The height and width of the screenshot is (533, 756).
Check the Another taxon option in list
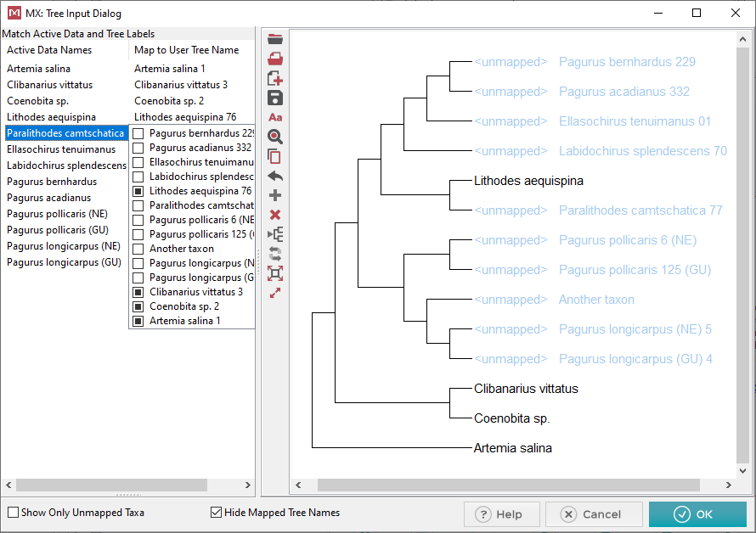pyautogui.click(x=138, y=250)
